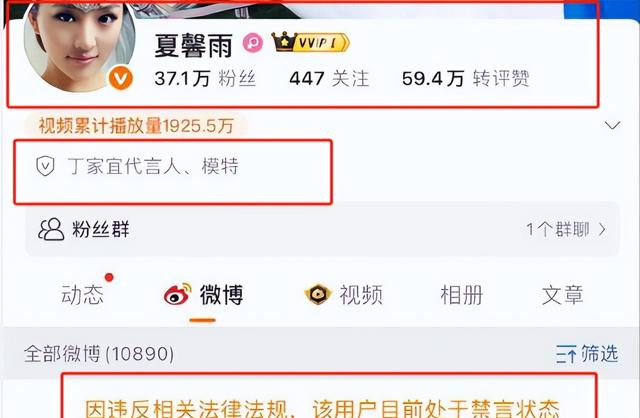
Task: Open the 文章 articles tab
Action: [562, 295]
